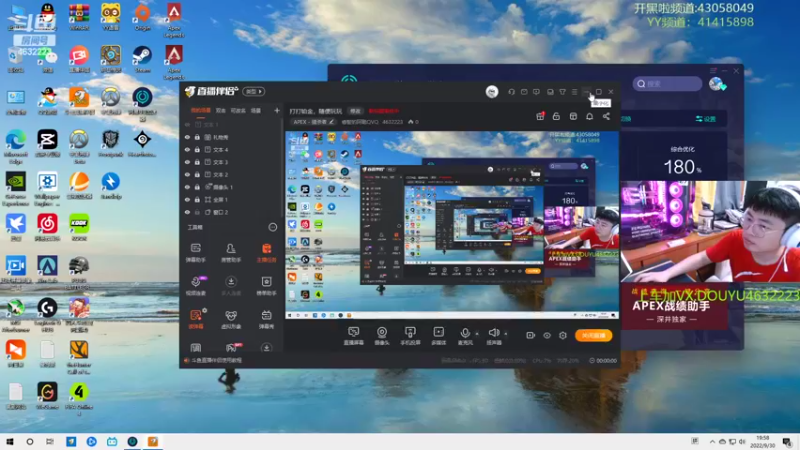Expand speaker options arrow
The height and width of the screenshot is (450, 800).
click(x=506, y=334)
